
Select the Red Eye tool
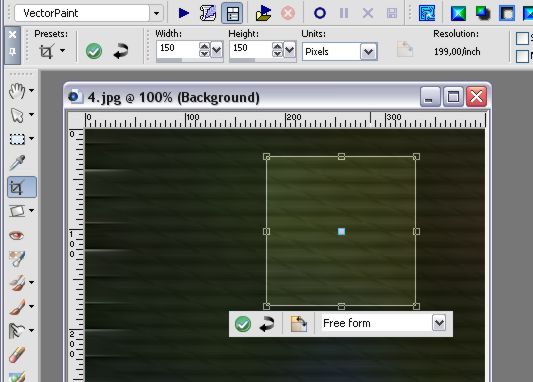(x=16, y=235)
